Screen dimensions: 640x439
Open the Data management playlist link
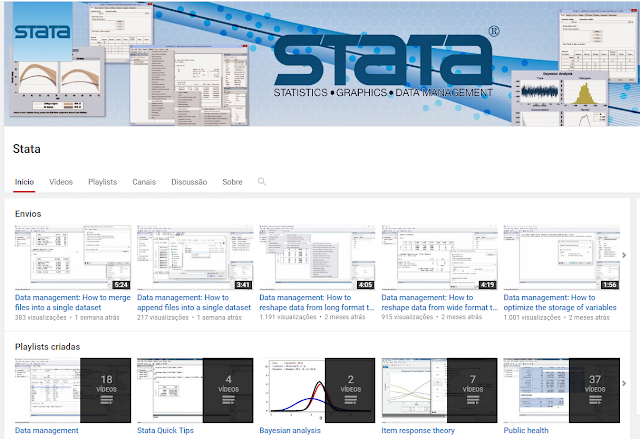pos(47,430)
